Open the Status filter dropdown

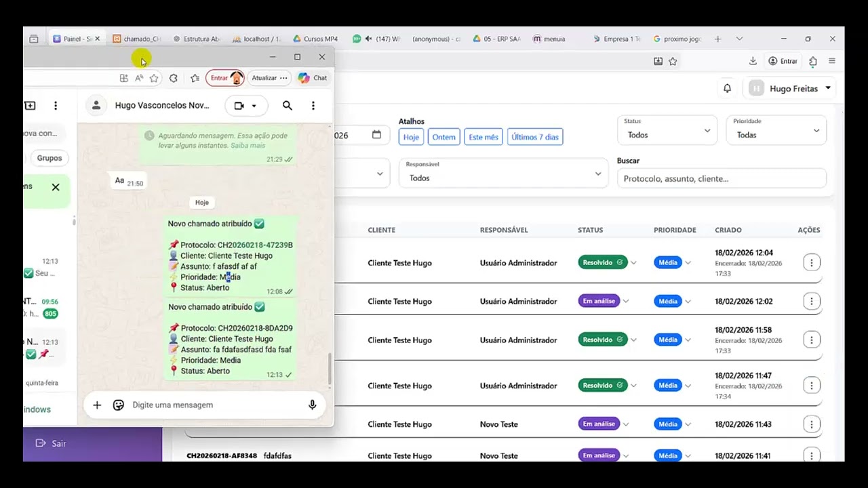(667, 130)
